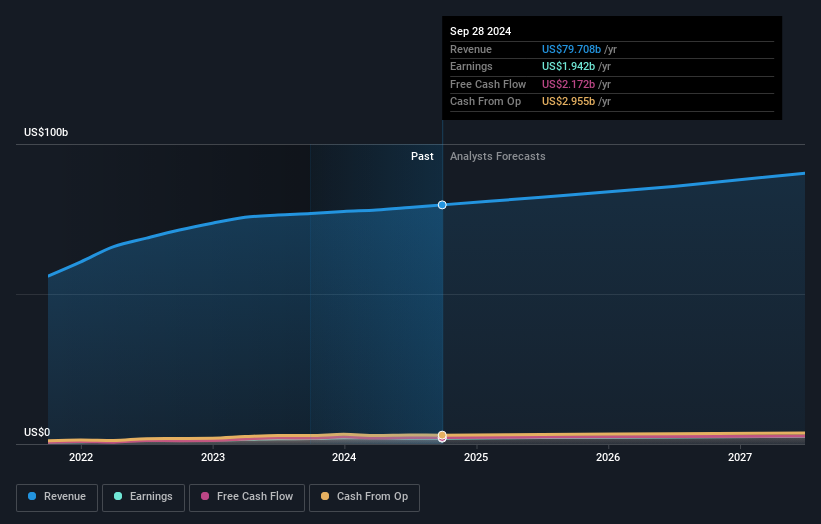The height and width of the screenshot is (524, 821).
Task: Click the US$0 axis label
Action: (x=37, y=432)
